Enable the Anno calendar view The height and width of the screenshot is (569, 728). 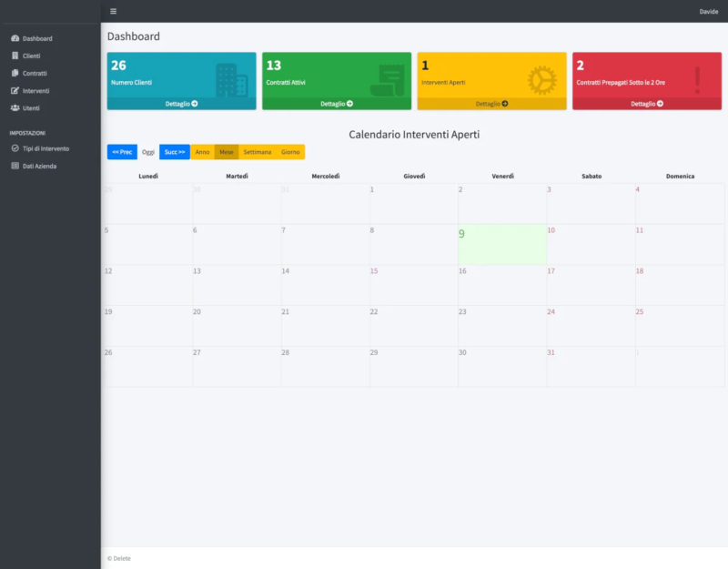point(202,151)
